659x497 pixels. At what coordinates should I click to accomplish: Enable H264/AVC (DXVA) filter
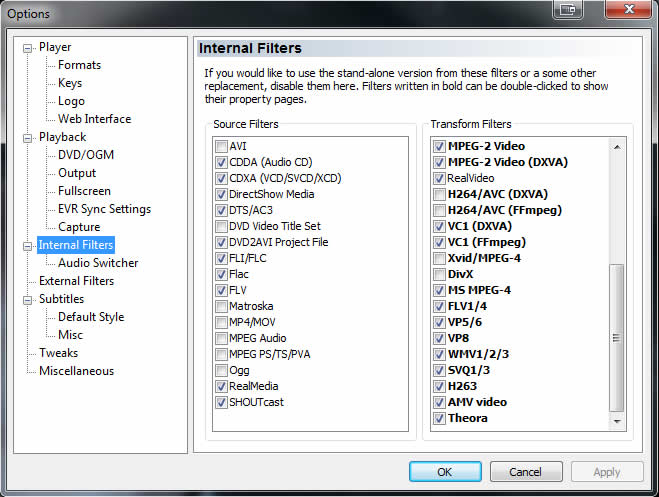pos(439,195)
